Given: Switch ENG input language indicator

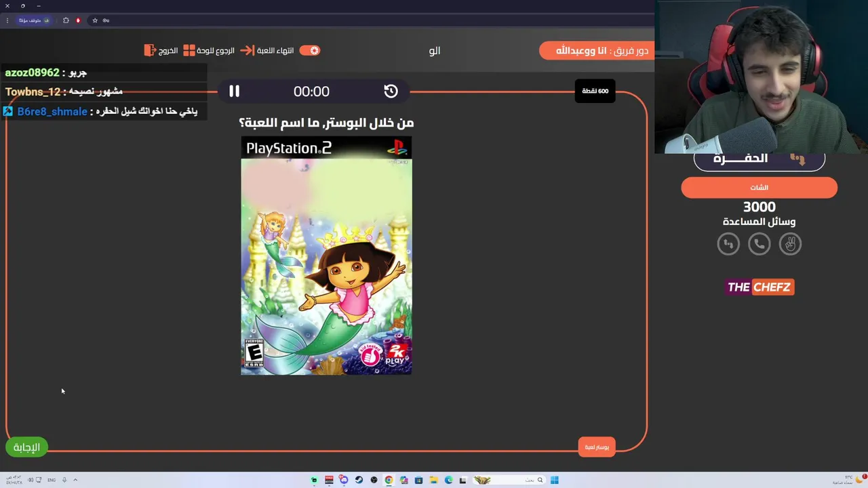Looking at the screenshot, I should pyautogui.click(x=52, y=480).
